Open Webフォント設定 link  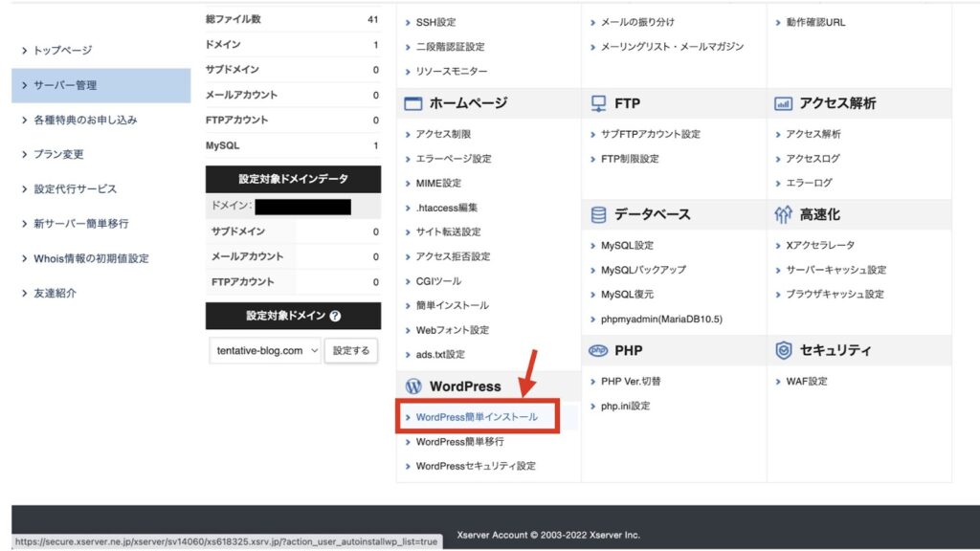[452, 330]
